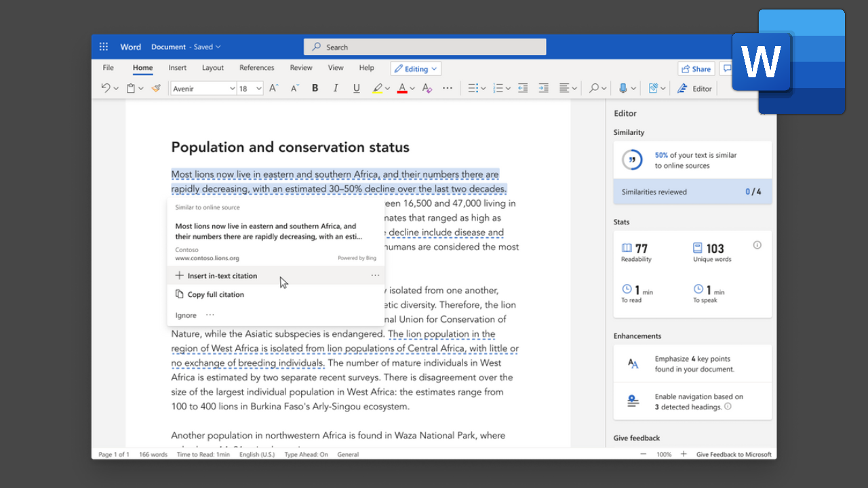Screen dimensions: 868x488
Task: Open the Editor pane button in ribbon
Action: click(694, 89)
